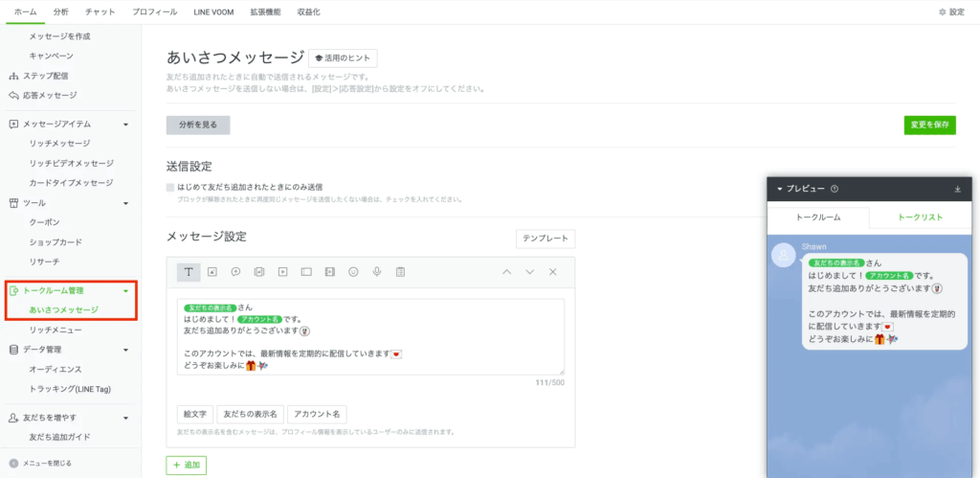The image size is (980, 478).
Task: Select the clipboard research icon in message toolbar
Action: coord(401,271)
